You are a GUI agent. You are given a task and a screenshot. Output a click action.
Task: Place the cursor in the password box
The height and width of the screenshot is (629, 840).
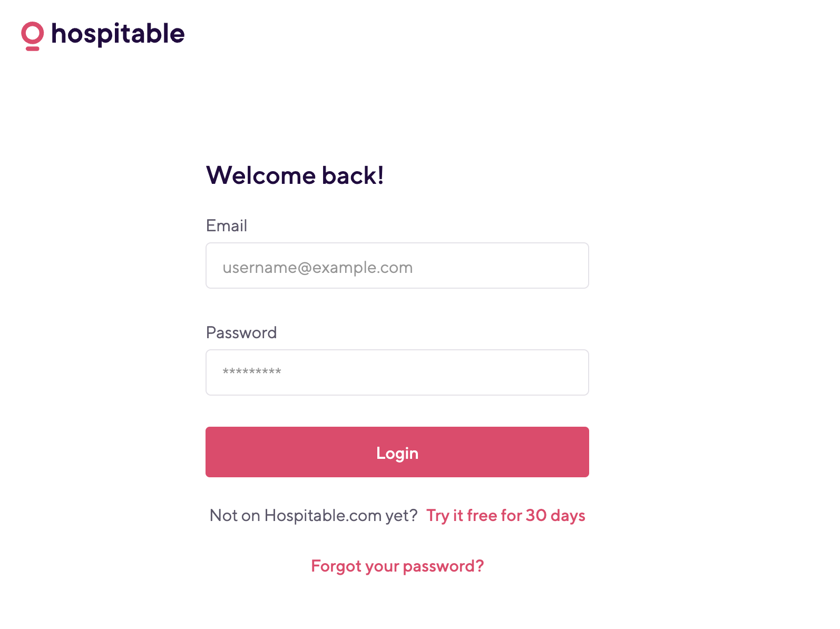(x=397, y=372)
